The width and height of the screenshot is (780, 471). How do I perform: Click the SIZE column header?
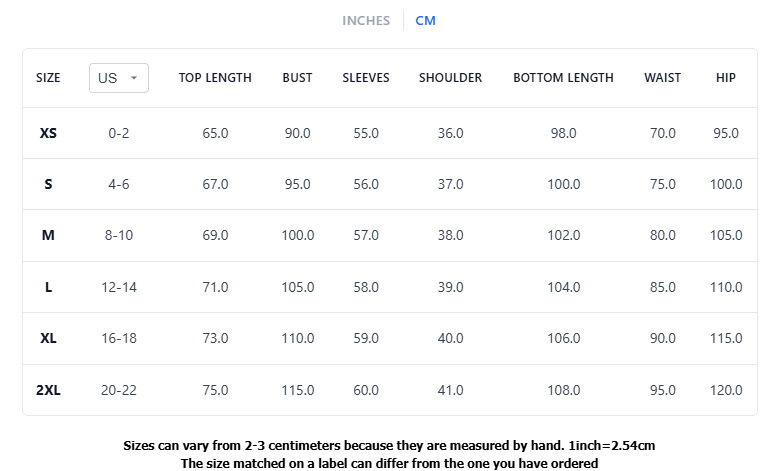[48, 78]
